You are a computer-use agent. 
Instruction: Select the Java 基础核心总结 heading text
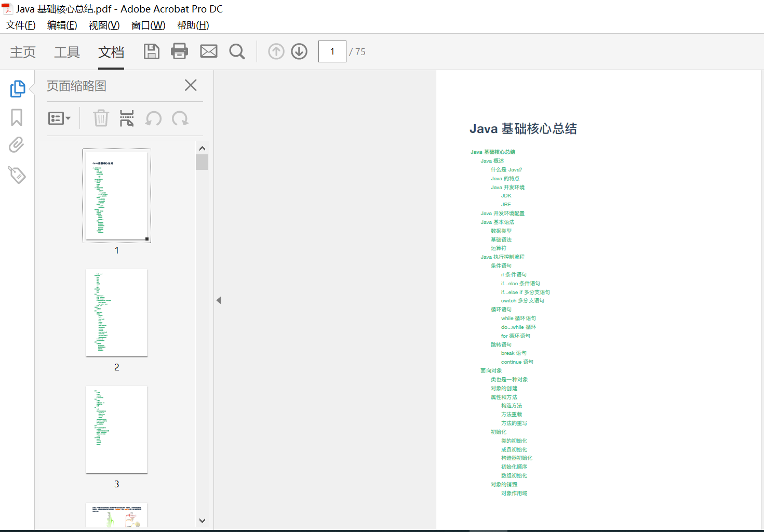click(523, 129)
